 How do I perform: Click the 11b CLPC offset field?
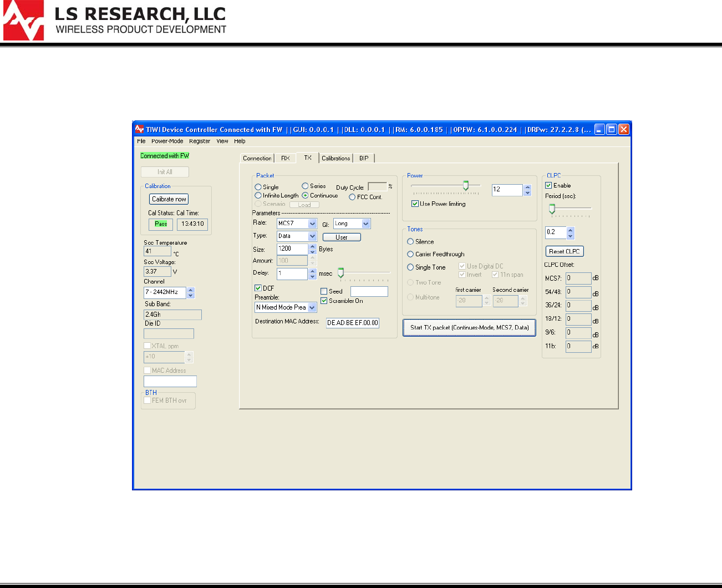tap(578, 347)
